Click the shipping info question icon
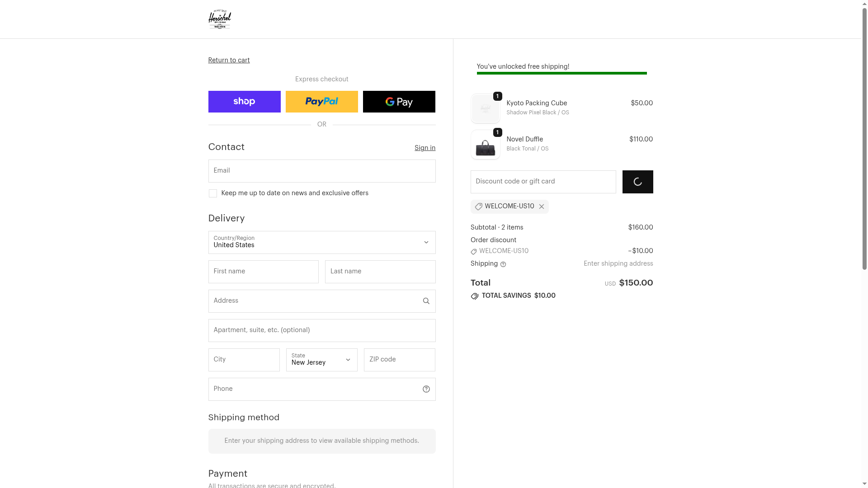Screen dimensions: 868x488 click(x=503, y=264)
